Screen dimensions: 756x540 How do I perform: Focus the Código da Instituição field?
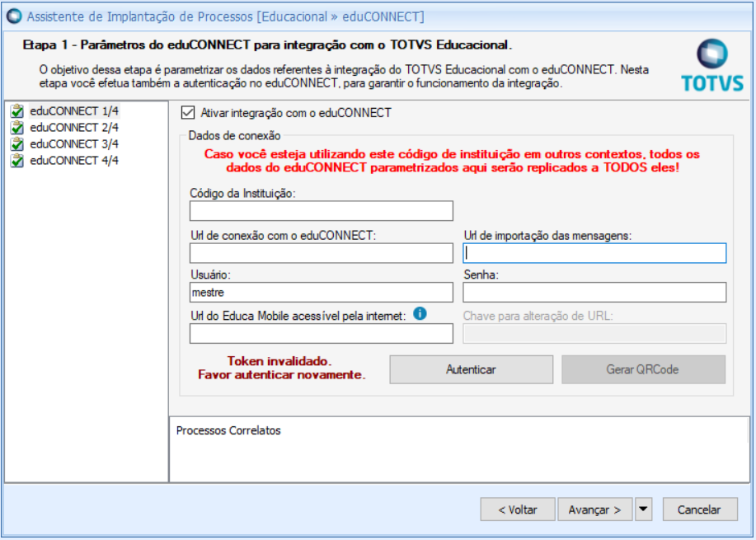322,211
